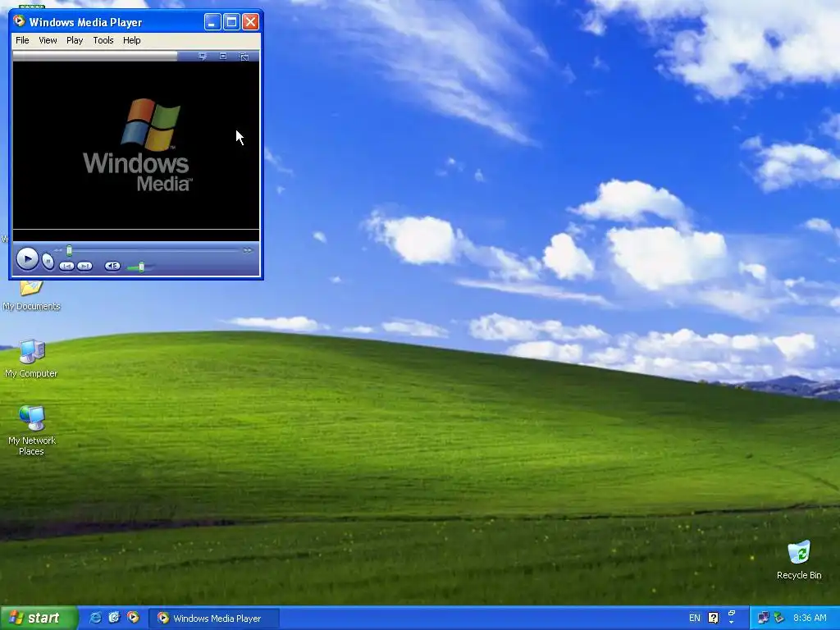Select the My Network Places icon
840x630 pixels.
(32, 431)
